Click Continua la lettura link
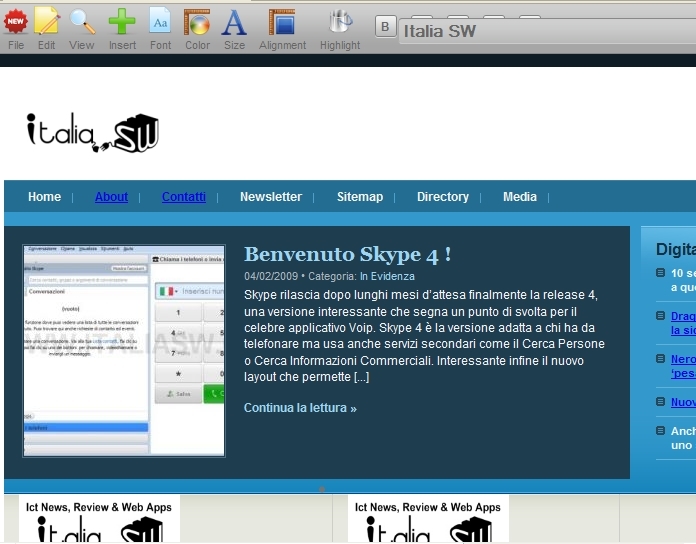 click(300, 408)
